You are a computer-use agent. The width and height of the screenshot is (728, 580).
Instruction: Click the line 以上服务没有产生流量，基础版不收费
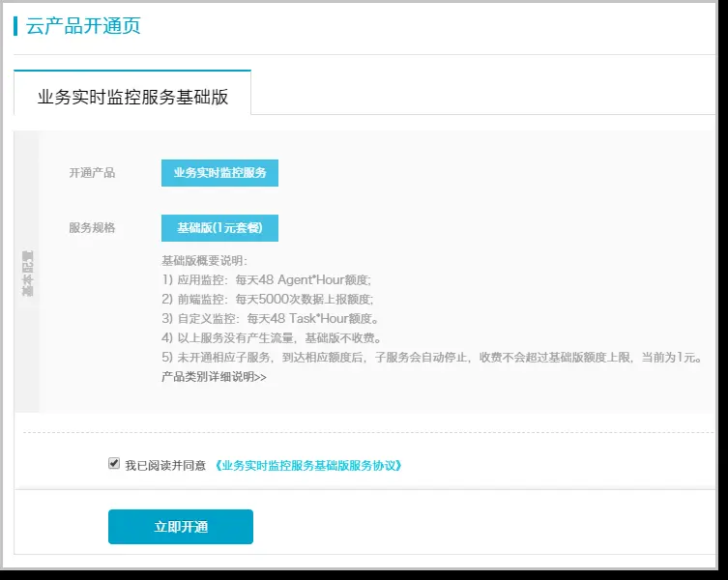[x=272, y=338]
